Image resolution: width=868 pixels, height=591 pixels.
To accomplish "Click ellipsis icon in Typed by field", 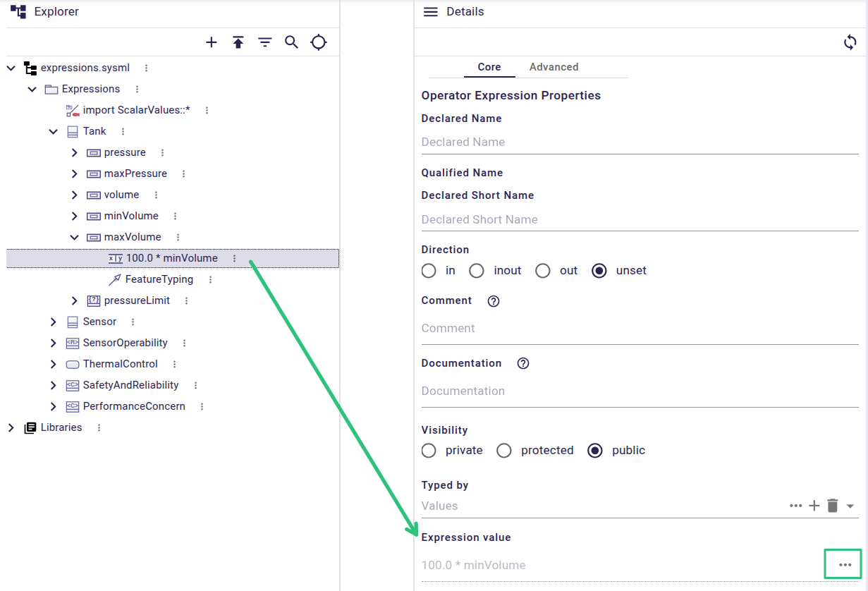I will coord(796,506).
